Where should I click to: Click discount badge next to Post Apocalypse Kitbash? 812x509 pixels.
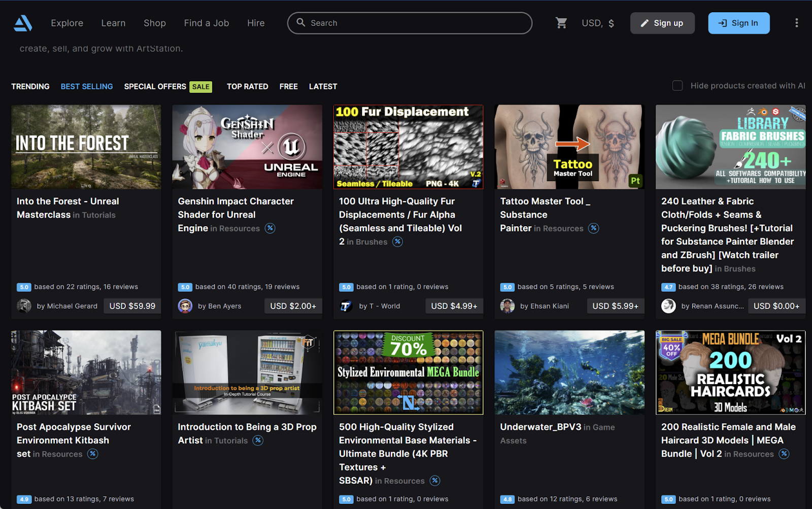point(92,454)
